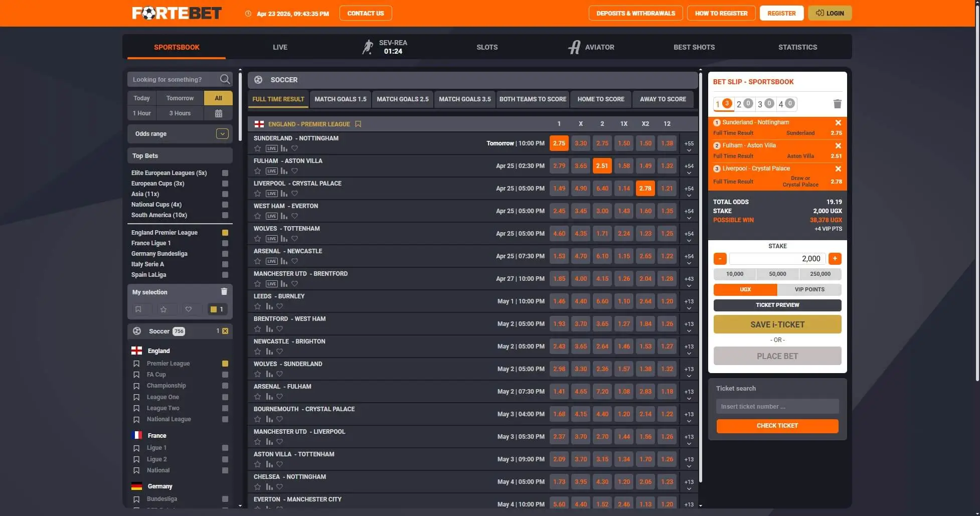Click the LOGIN button
This screenshot has width=980, height=516.
pos(830,13)
